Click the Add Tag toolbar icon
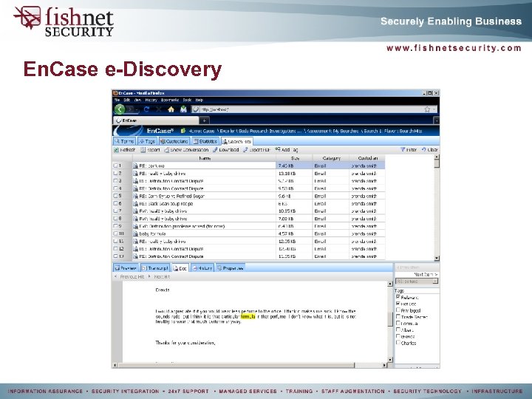The image size is (532, 399). 278,149
